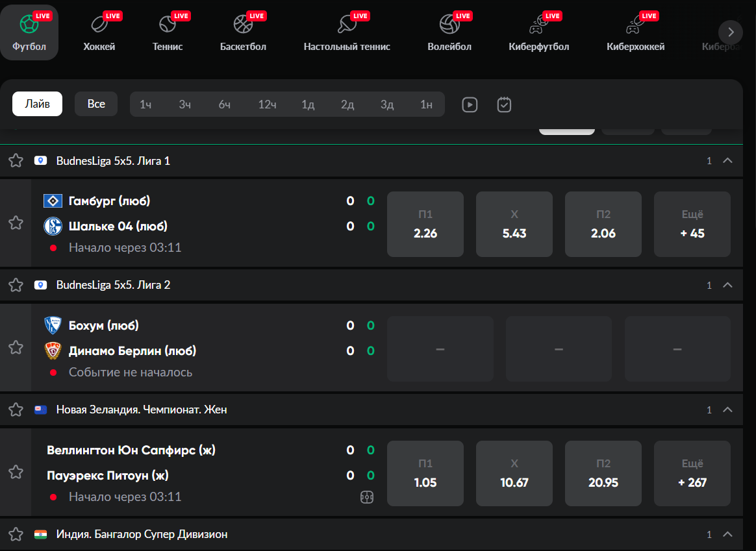Click the video stream filter icon
756x551 pixels.
(470, 104)
